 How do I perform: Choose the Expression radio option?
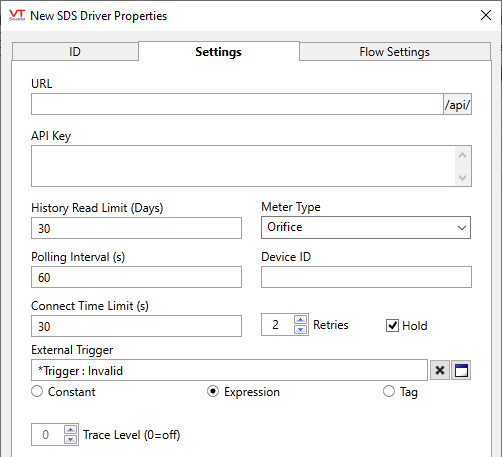click(213, 391)
